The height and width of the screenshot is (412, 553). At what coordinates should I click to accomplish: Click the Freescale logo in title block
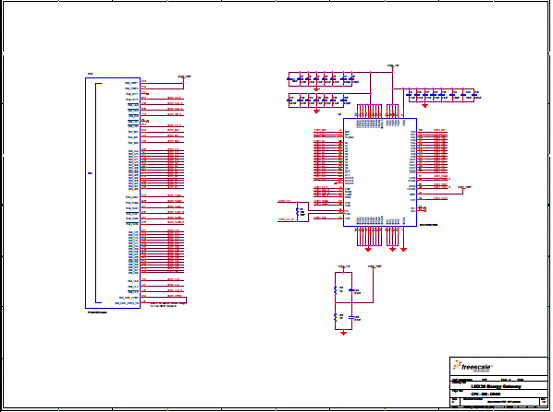point(472,366)
